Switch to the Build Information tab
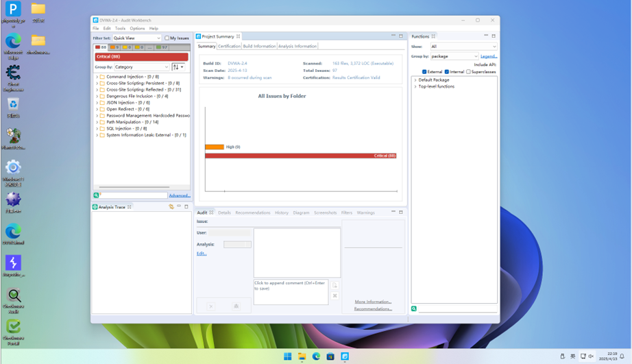 pos(259,47)
